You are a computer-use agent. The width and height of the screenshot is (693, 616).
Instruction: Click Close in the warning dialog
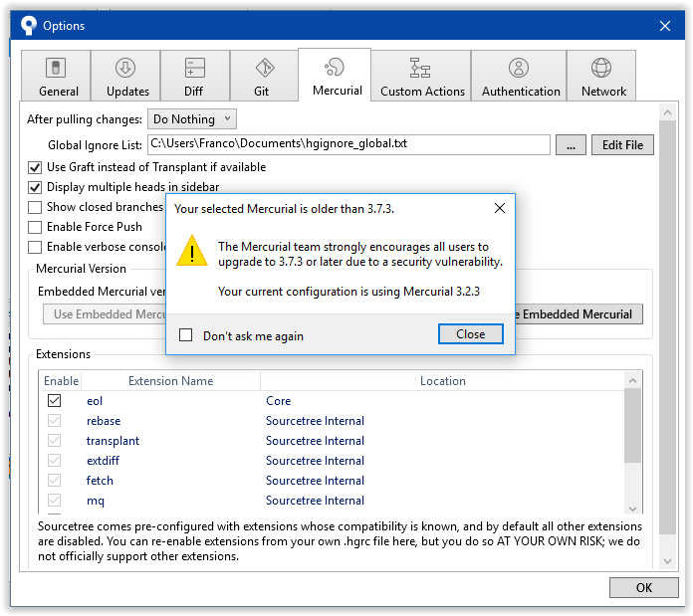(x=471, y=333)
